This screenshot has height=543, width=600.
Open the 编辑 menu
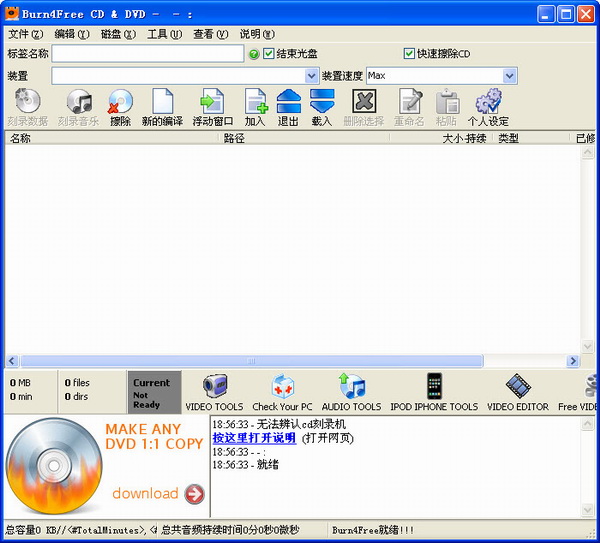point(72,34)
